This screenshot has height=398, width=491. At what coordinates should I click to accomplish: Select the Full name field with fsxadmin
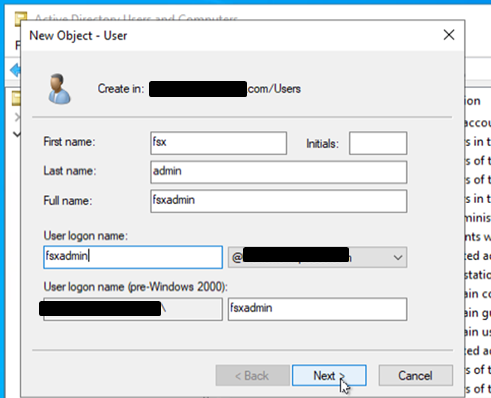(278, 201)
